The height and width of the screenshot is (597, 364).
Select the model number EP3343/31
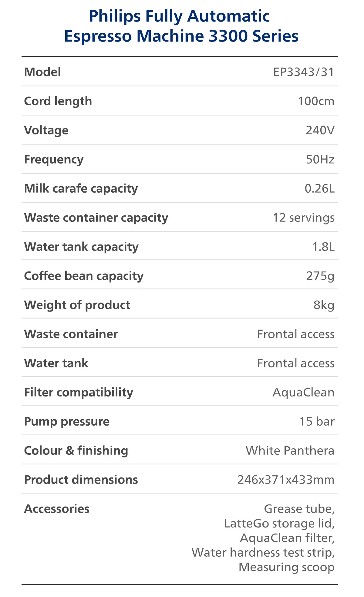(304, 72)
